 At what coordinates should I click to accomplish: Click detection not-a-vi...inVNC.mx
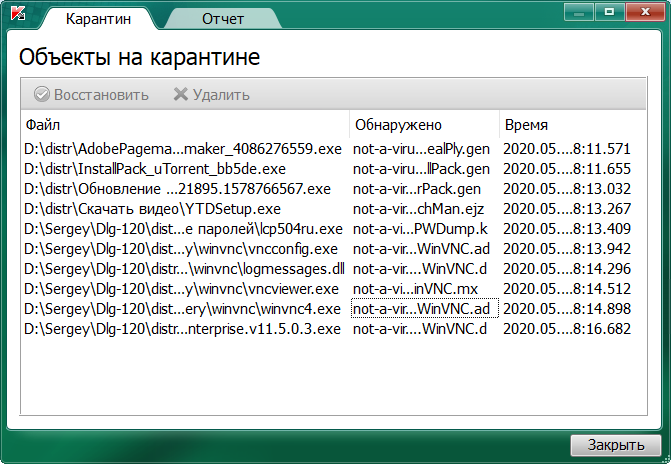[415, 289]
